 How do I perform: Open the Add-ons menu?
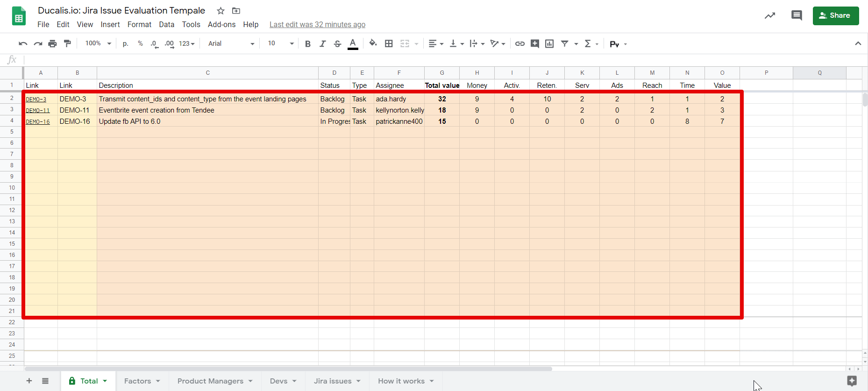click(x=221, y=24)
